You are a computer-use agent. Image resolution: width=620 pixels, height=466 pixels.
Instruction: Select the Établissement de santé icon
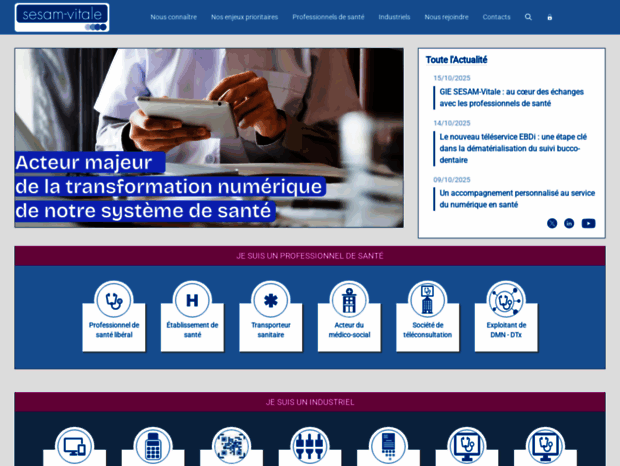click(192, 300)
